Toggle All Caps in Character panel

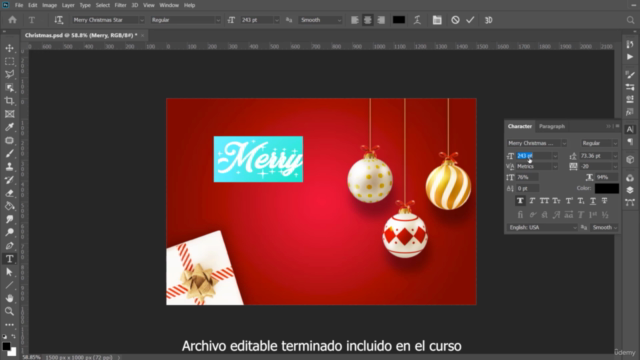click(x=544, y=201)
